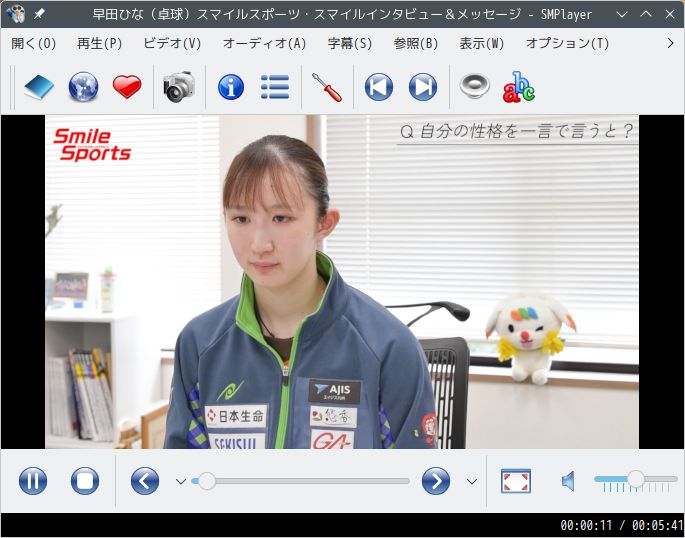Screen dimensions: 685x538
Task: Rewind with the back arrow button
Action: pos(145,481)
